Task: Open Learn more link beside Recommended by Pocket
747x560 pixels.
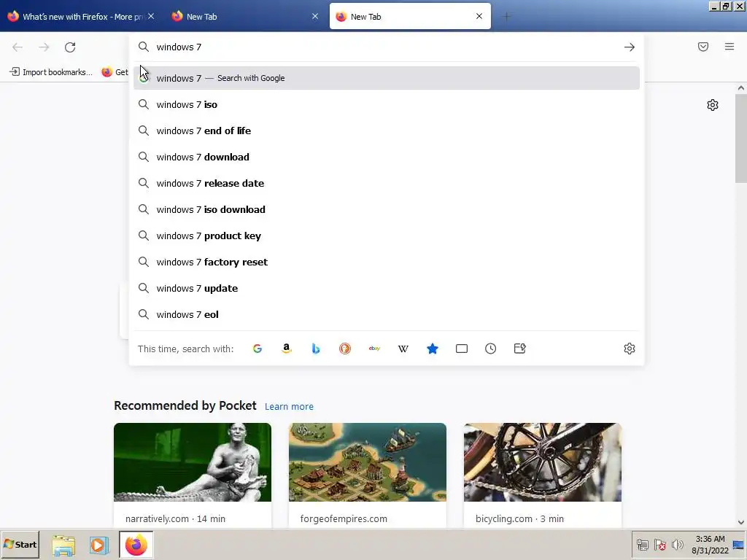Action: 289,407
